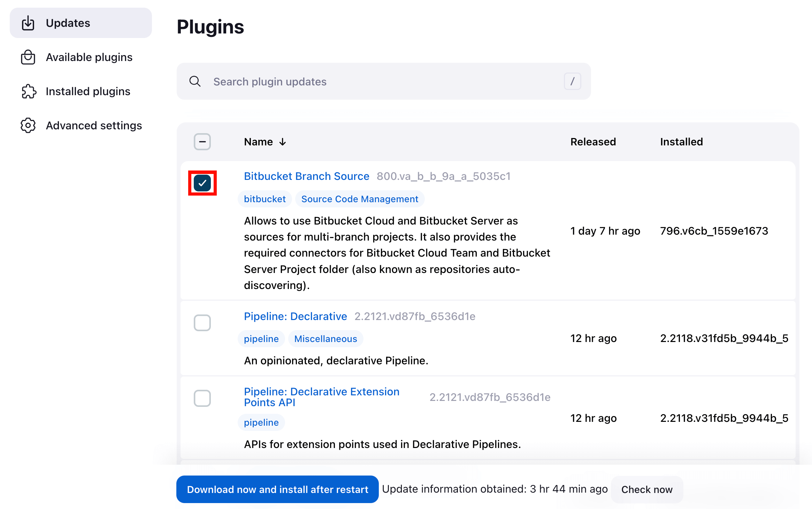Click the select-all checkbox in table header
Viewport: 812px width, 509px height.
coord(202,141)
